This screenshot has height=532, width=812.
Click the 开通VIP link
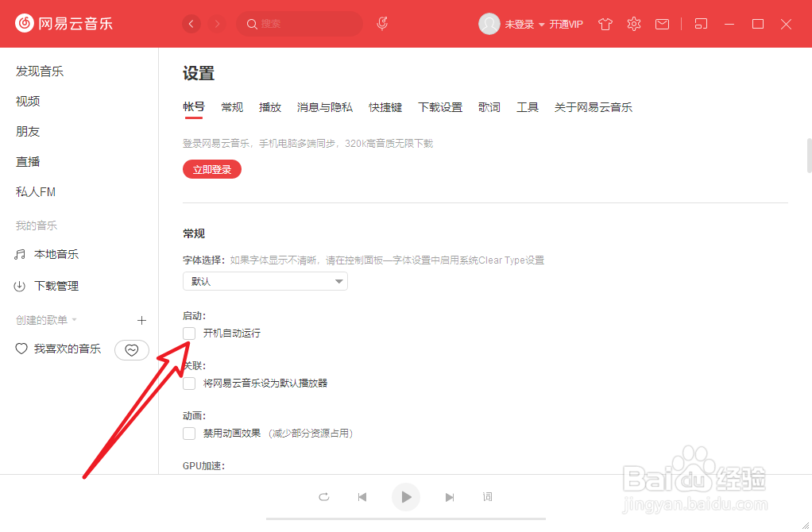[x=566, y=25]
